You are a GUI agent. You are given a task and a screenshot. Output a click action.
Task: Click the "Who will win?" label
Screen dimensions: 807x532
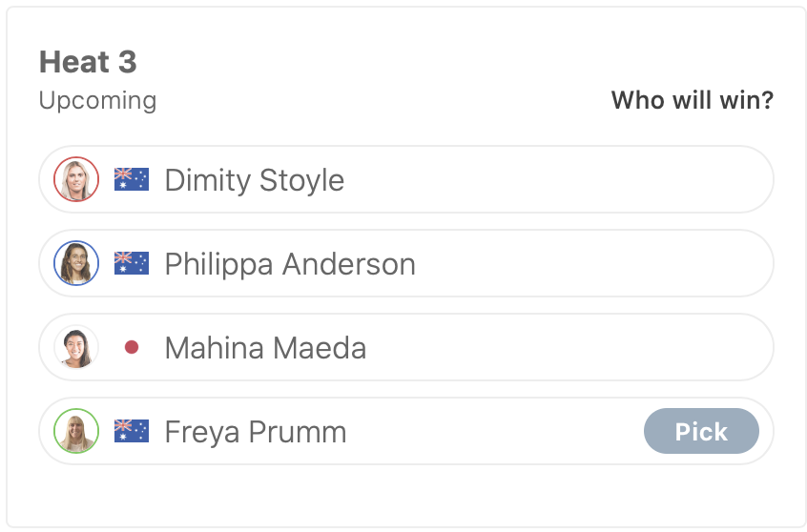click(x=692, y=100)
